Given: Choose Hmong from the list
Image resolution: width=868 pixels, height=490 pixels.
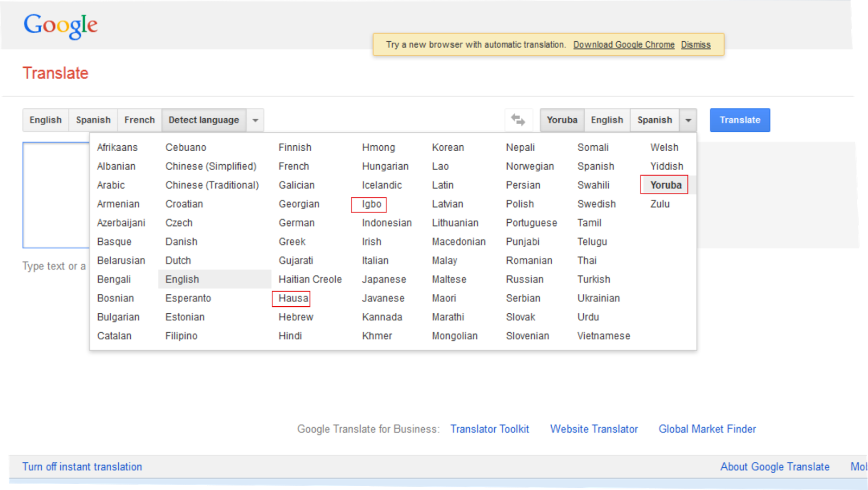Looking at the screenshot, I should point(379,147).
